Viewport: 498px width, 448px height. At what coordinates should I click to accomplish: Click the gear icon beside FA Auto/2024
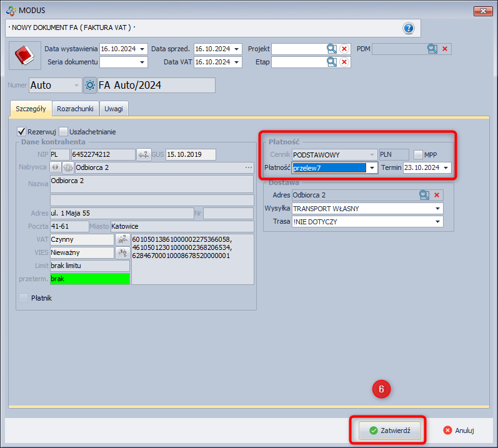coord(90,85)
